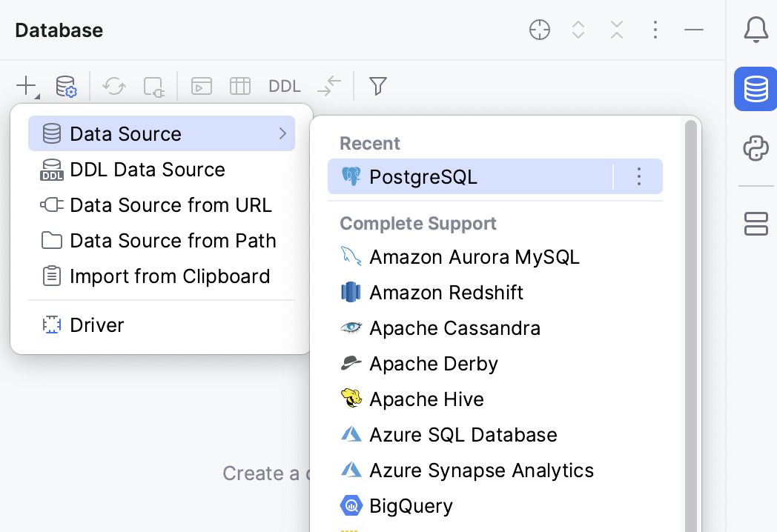The image size is (777, 532).
Task: Select PostgreSQL under Recent
Action: [423, 176]
